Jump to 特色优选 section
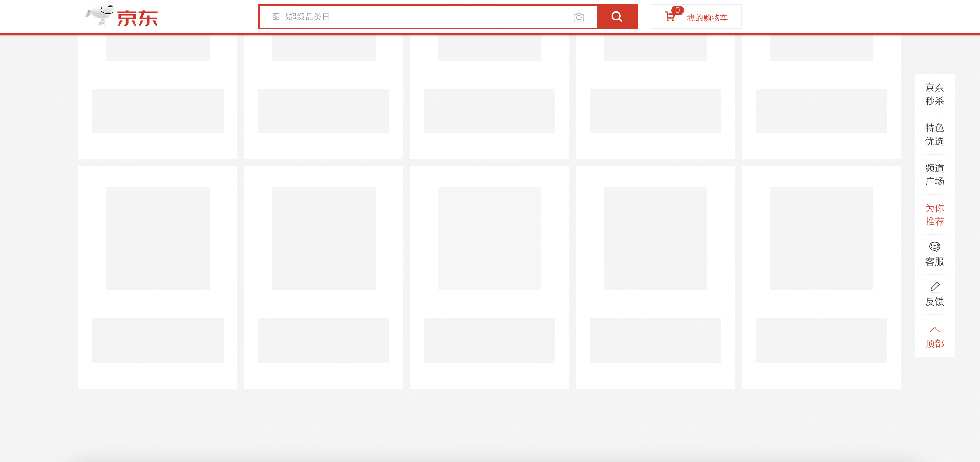Viewport: 980px width, 462px height. 934,134
